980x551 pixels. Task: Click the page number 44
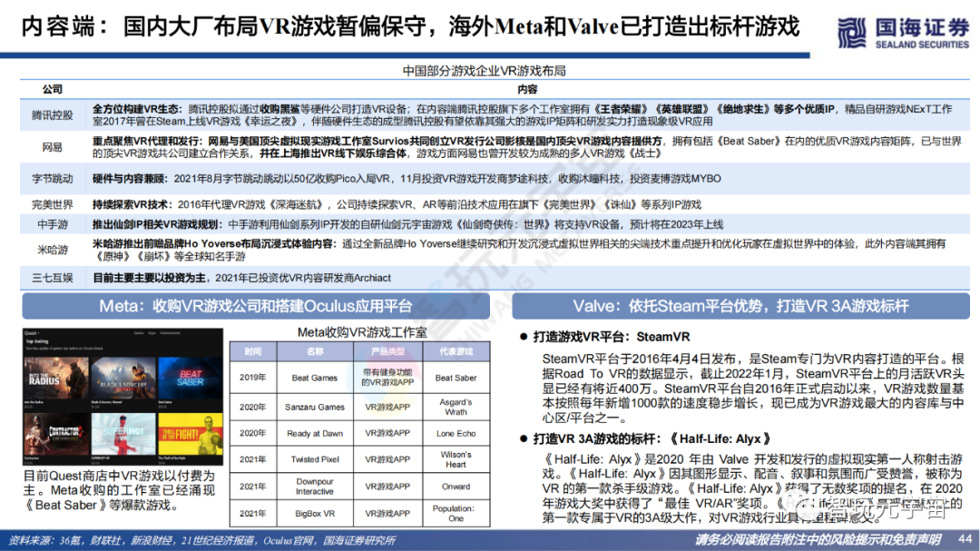(x=965, y=538)
